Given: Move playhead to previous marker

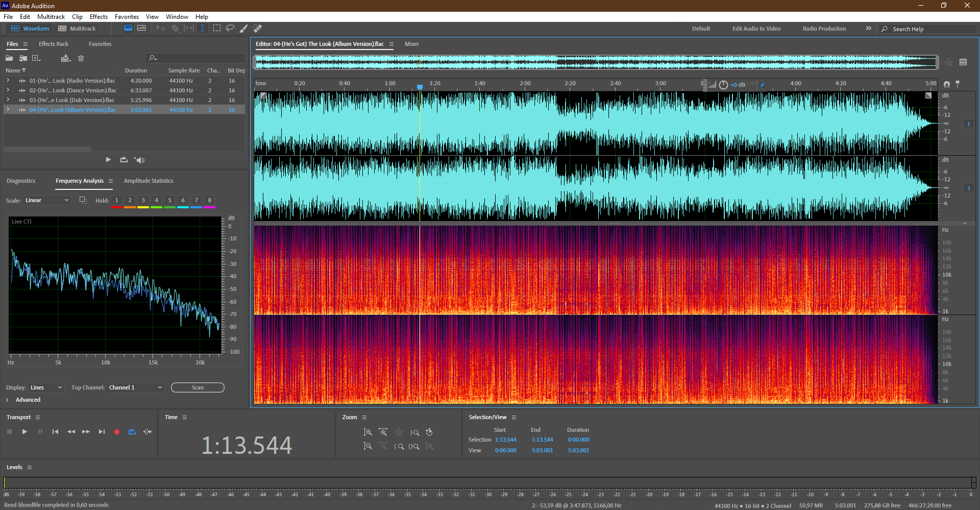Looking at the screenshot, I should 55,432.
